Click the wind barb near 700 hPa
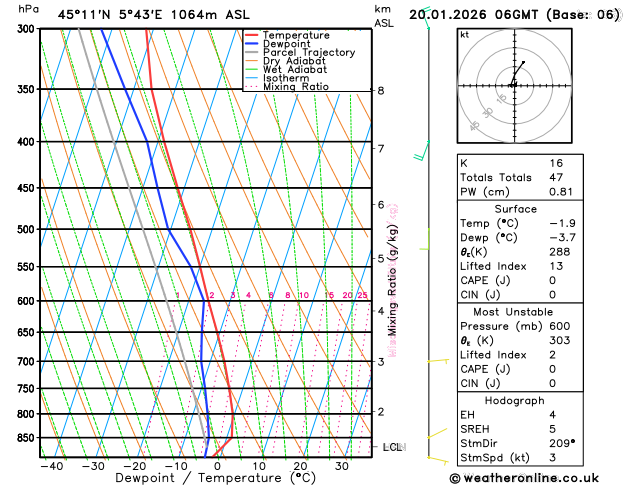 point(438,361)
